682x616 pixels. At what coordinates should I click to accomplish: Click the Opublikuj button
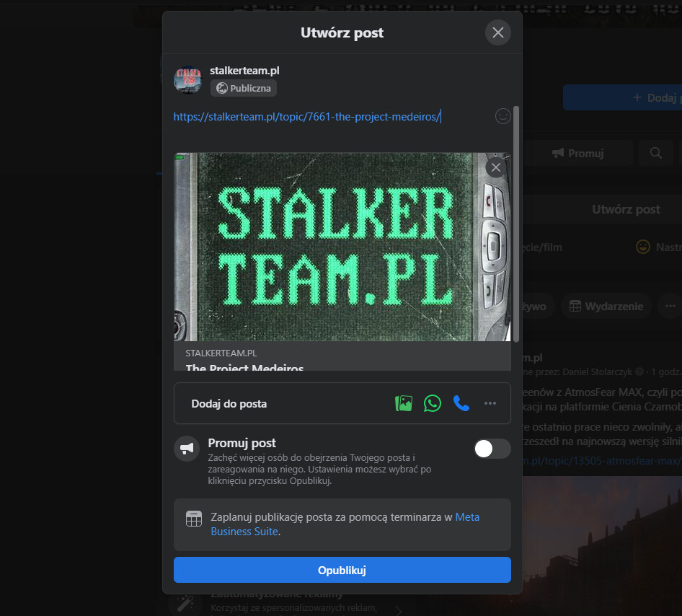click(x=342, y=570)
